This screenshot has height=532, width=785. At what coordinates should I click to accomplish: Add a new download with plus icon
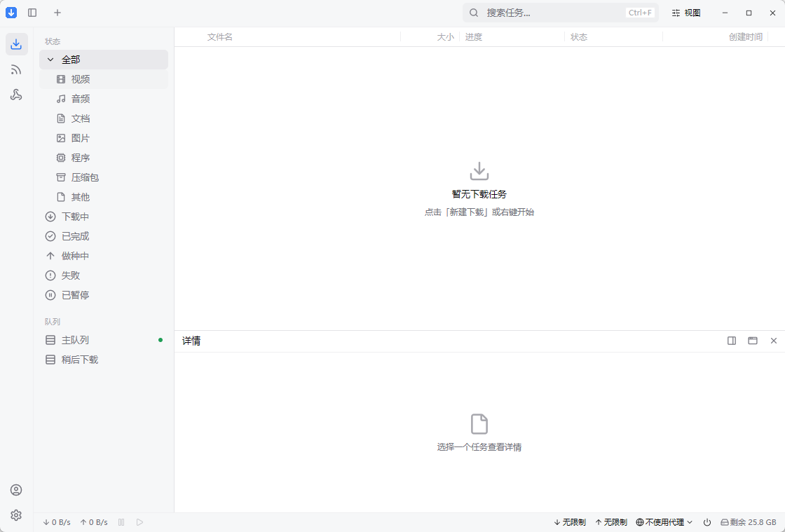point(57,13)
